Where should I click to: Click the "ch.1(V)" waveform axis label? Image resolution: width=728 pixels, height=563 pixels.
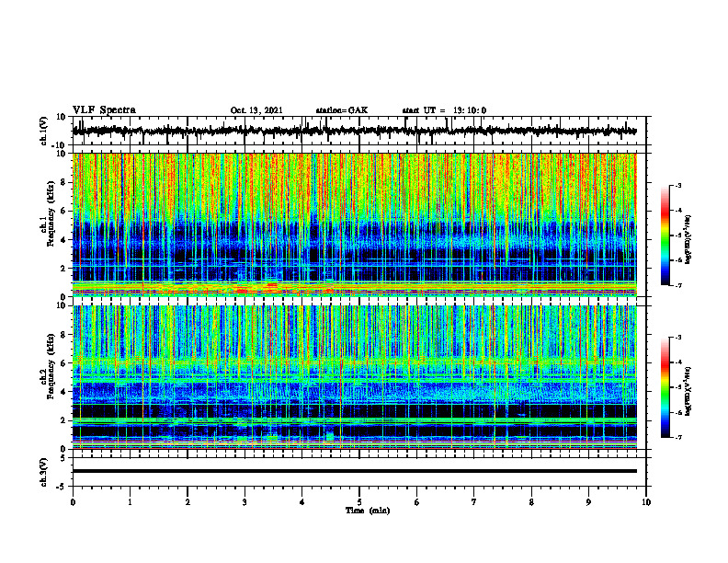click(x=44, y=131)
